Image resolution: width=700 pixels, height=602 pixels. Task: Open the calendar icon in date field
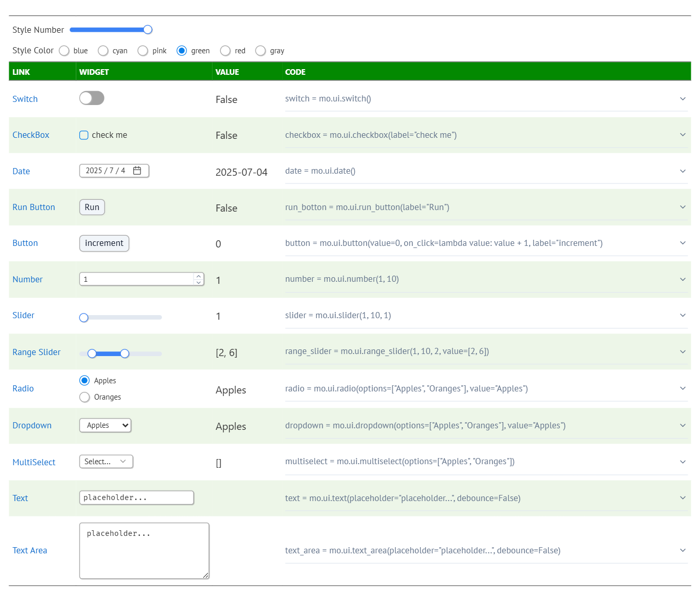click(137, 171)
